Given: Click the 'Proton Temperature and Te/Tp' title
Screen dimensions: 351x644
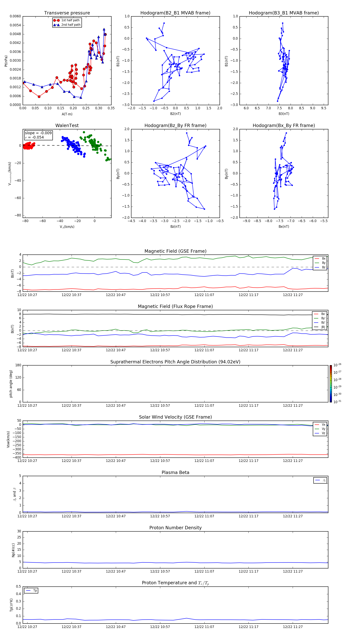Looking at the screenshot, I should tap(175, 583).
